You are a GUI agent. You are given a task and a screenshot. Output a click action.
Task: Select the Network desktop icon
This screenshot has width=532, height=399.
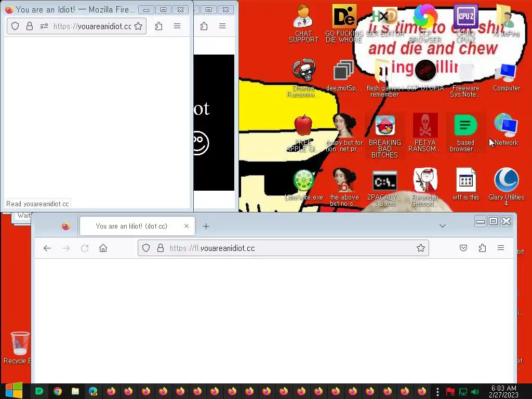[x=506, y=130]
